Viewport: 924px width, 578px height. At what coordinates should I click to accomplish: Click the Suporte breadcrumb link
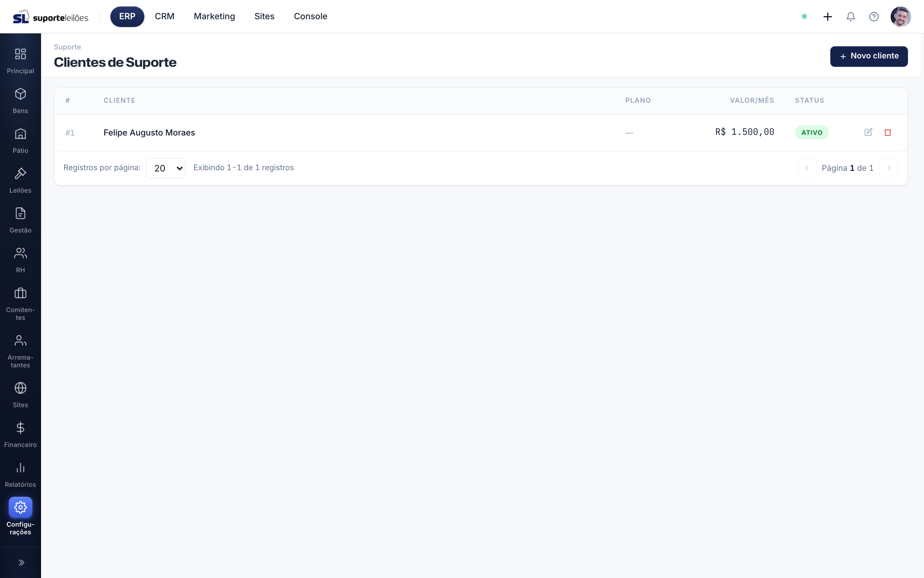67,47
